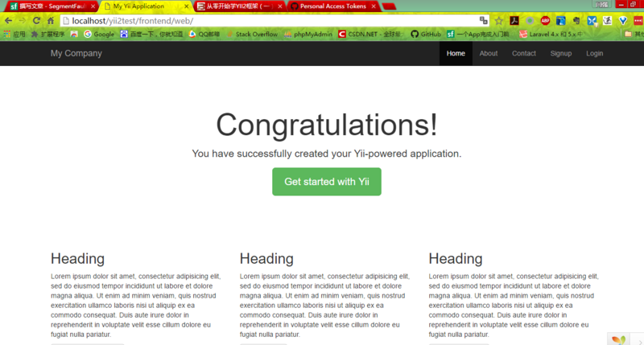Go to the Login page
644x345 pixels.
(594, 53)
